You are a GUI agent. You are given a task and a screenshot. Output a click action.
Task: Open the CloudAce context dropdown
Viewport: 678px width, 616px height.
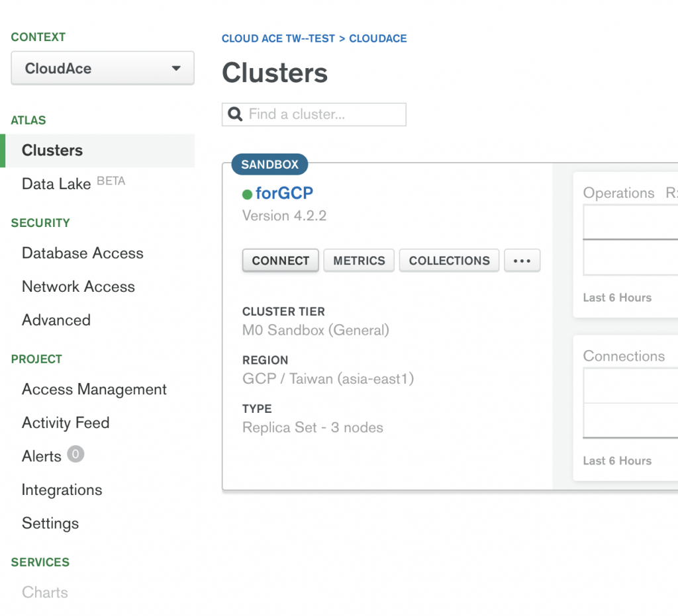[x=103, y=68]
